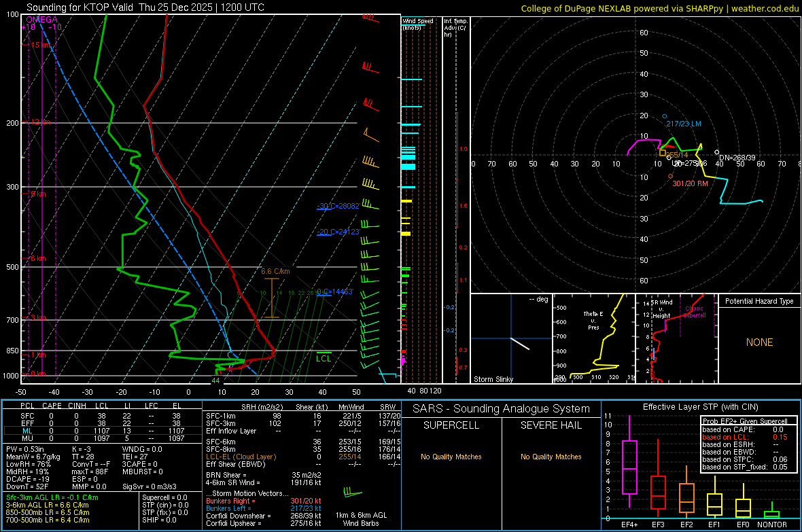Click the green surface dewpoint value '44'
802x532 pixels.
point(216,380)
